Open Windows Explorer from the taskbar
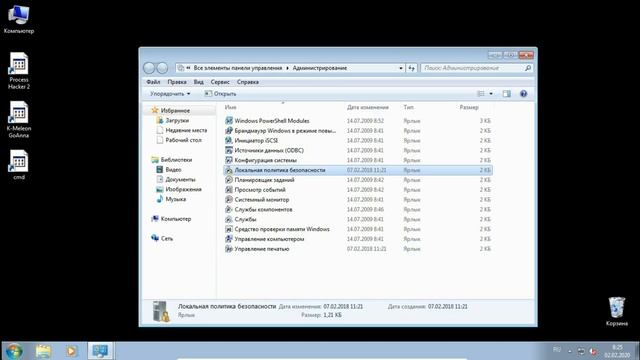This screenshot has height=360, width=640. click(43, 351)
